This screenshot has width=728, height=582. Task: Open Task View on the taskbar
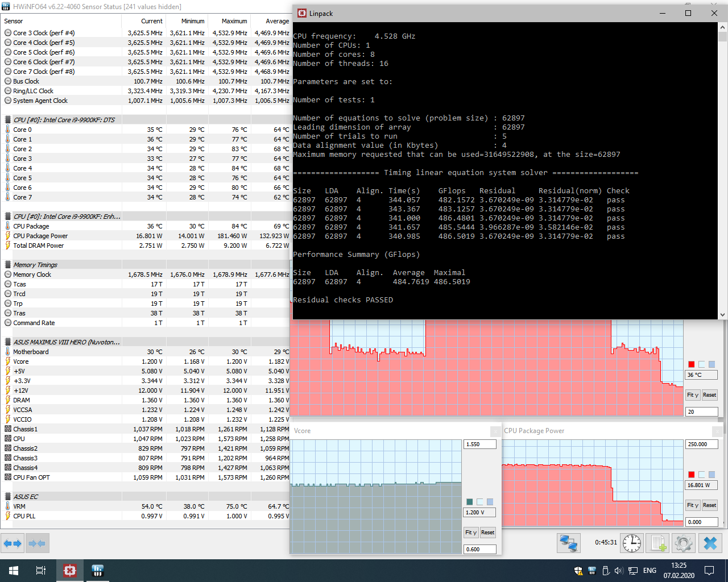pyautogui.click(x=41, y=571)
